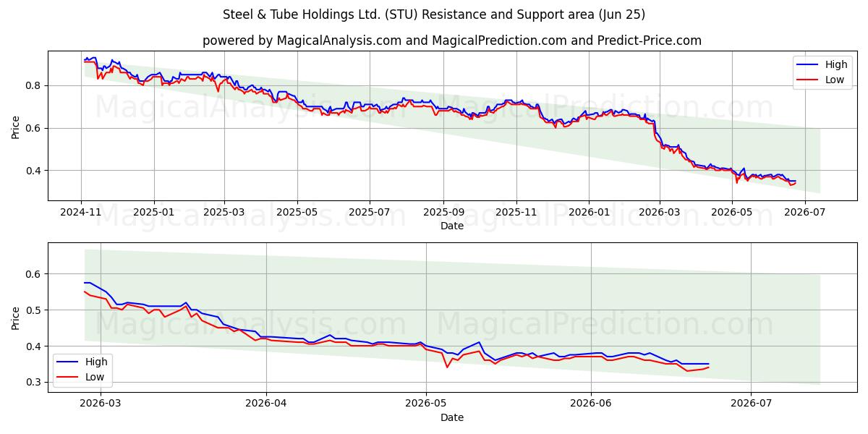Click the 'Date' x-axis title of the top chart

click(x=452, y=226)
